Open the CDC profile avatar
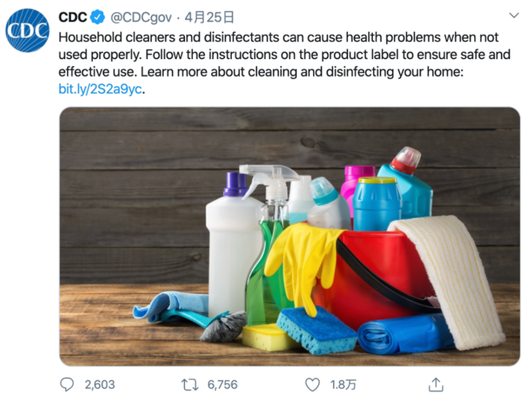 coord(27,31)
